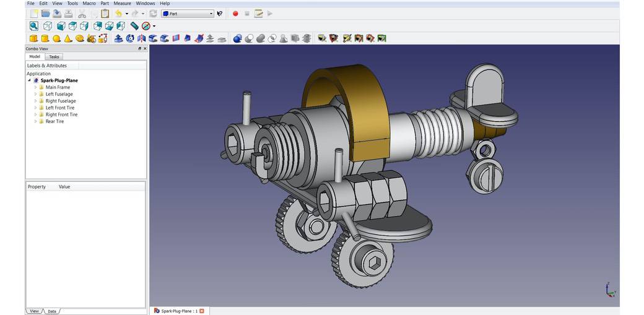Select the Boolean operation blue spheres icon

click(237, 38)
